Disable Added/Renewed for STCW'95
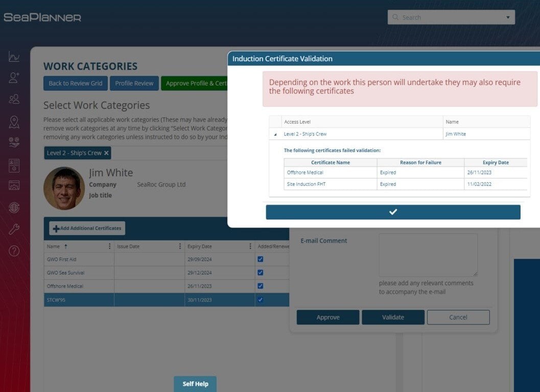This screenshot has height=392, width=540. (x=261, y=300)
